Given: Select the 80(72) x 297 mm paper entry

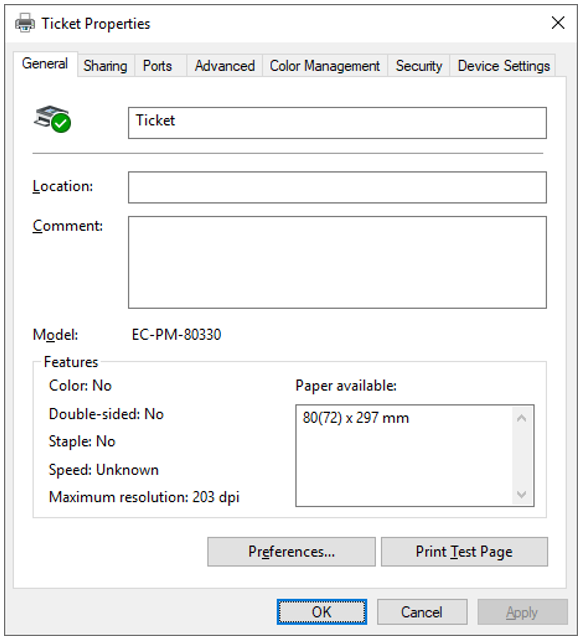Looking at the screenshot, I should [355, 418].
